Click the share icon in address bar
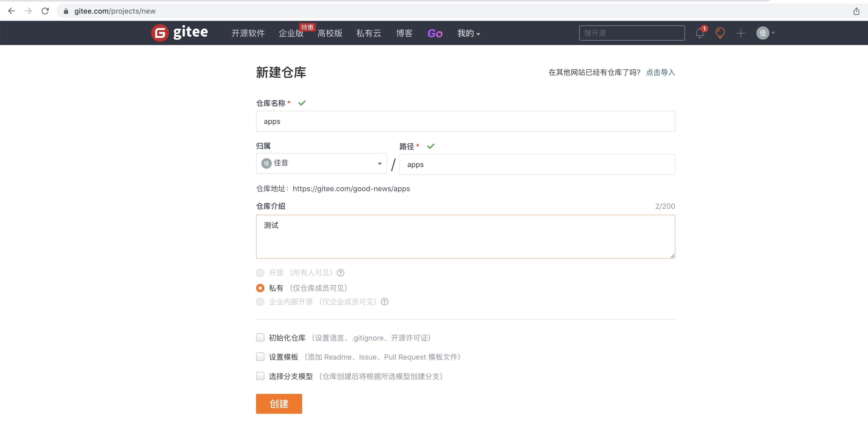 (856, 11)
